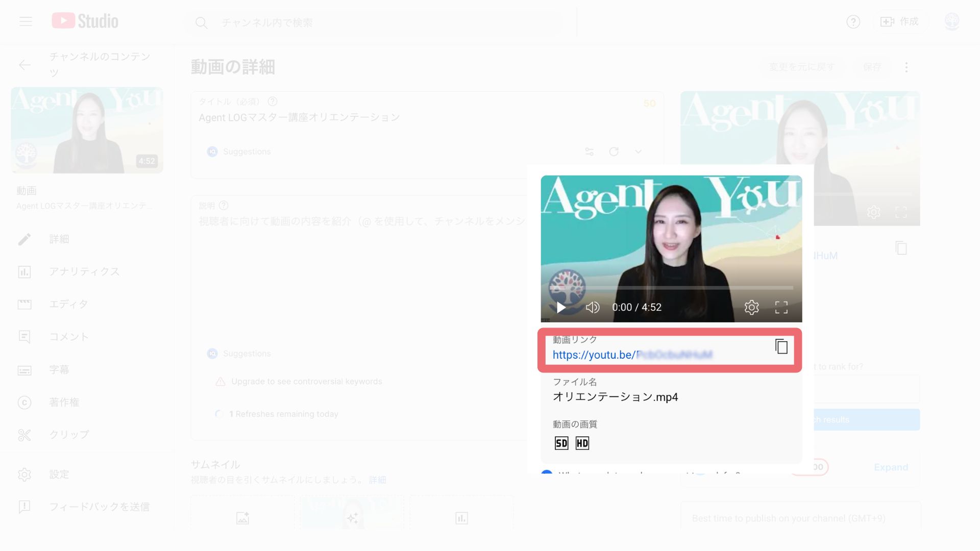Open the help question-mark icon
Image resolution: width=980 pixels, height=551 pixels.
click(853, 21)
